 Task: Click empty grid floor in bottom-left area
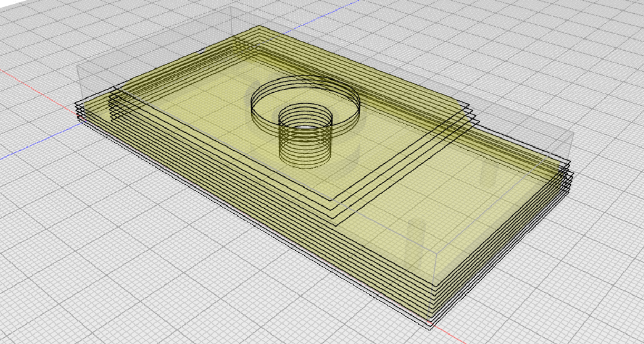pos(105,274)
